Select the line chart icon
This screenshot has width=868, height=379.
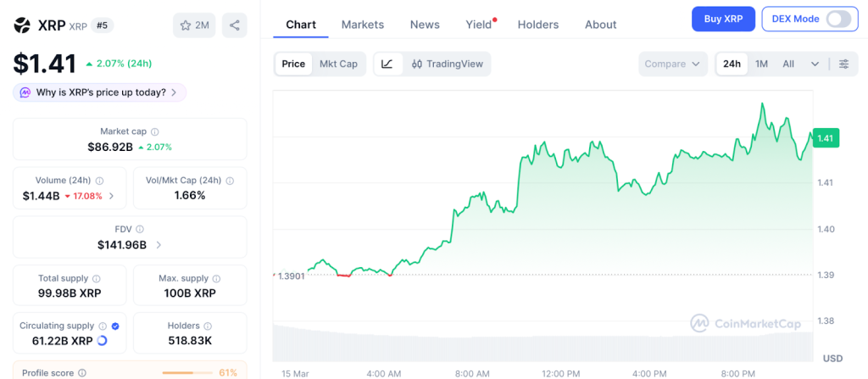(x=387, y=64)
